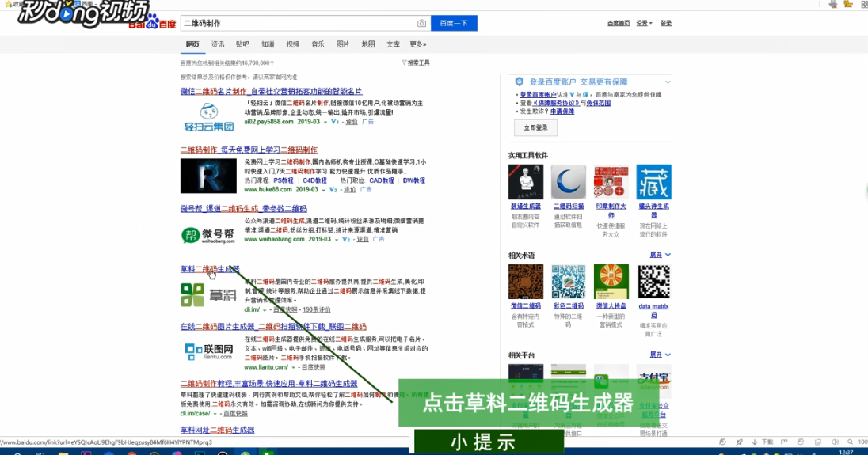
Task: Open the 《保障服务协议》 link
Action: tap(556, 104)
